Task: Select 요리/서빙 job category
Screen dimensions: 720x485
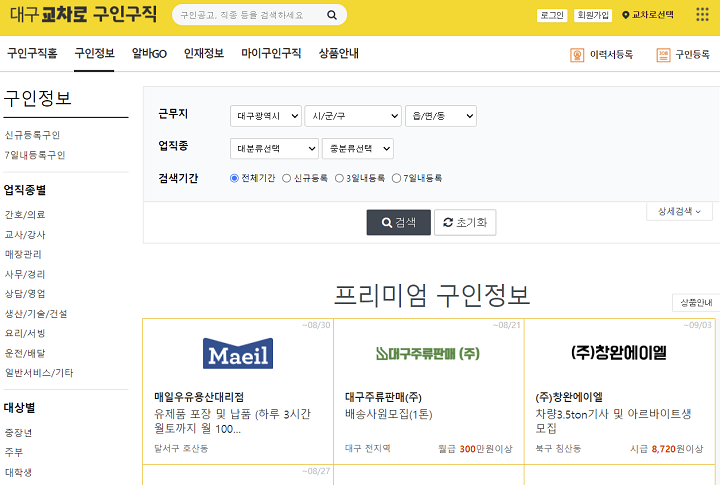Action: pos(25,333)
